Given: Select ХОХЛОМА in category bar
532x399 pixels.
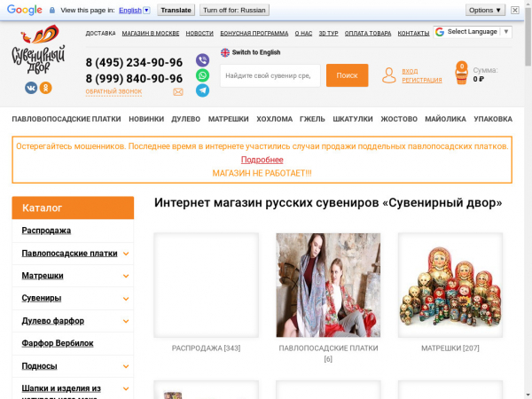Looking at the screenshot, I should 274,119.
